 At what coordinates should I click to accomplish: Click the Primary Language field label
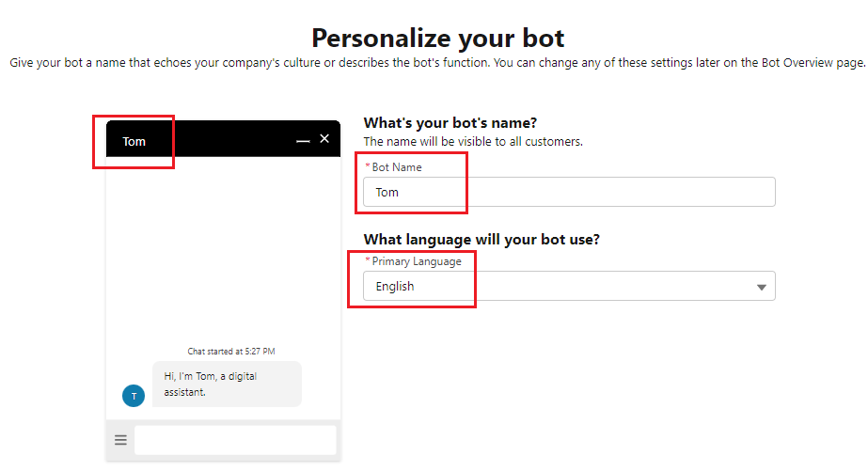coord(416,261)
